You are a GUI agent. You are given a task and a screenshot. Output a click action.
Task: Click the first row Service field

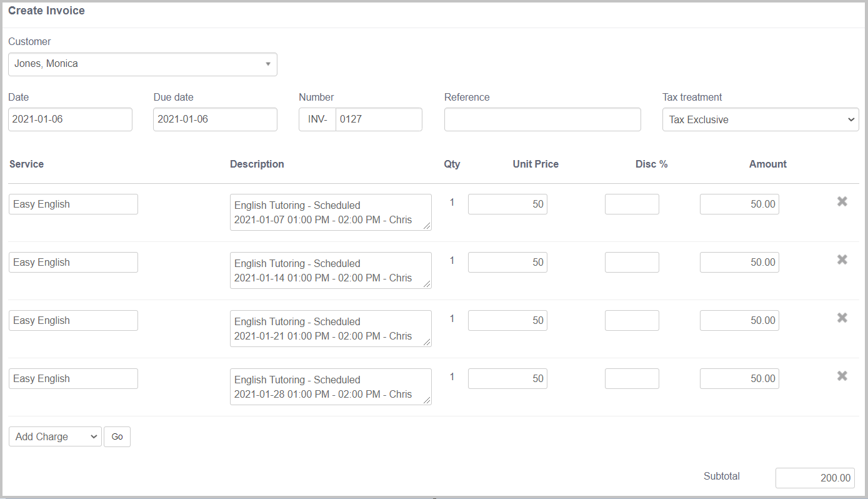73,204
